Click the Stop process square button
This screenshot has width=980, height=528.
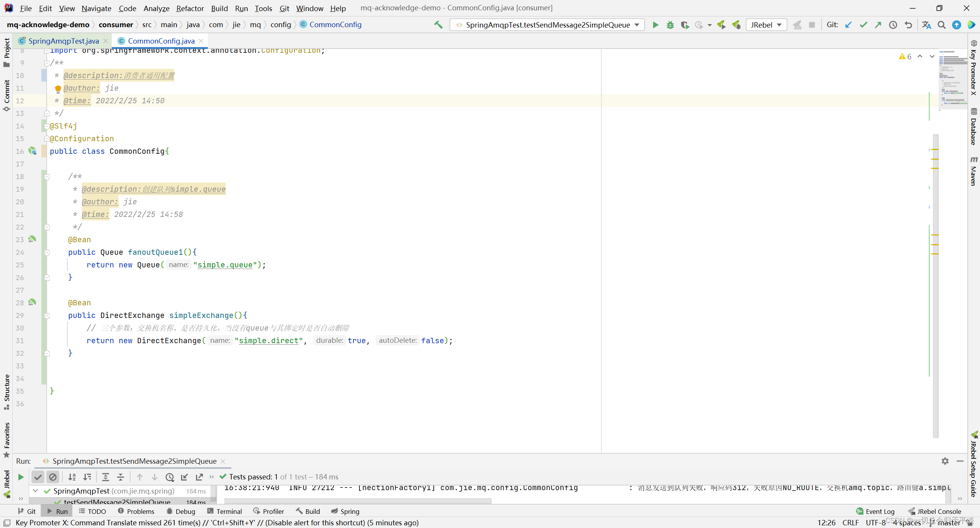[x=812, y=25]
